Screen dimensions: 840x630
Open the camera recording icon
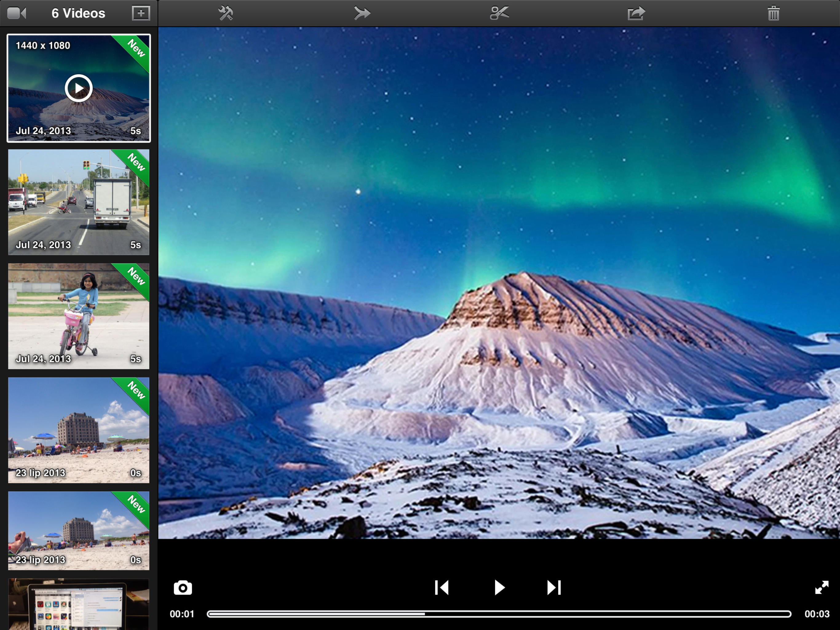17,13
